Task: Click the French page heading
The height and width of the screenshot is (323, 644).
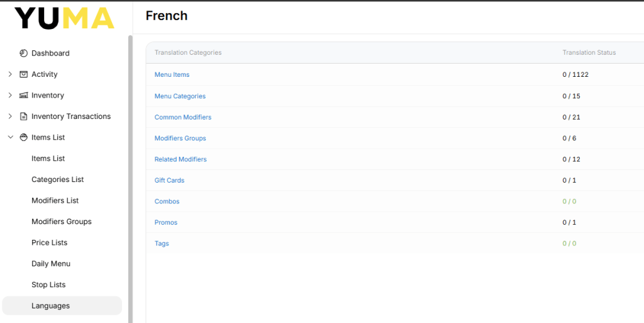Action: coord(166,16)
